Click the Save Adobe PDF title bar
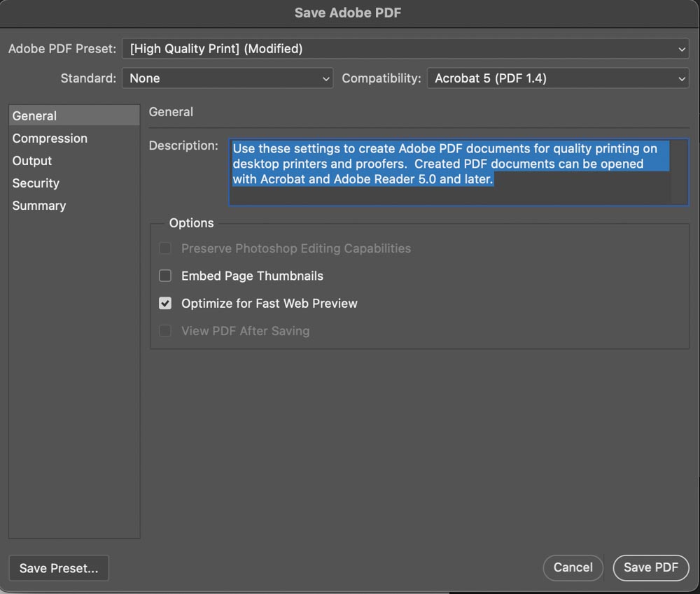Screen dimensions: 700x594 coord(348,13)
